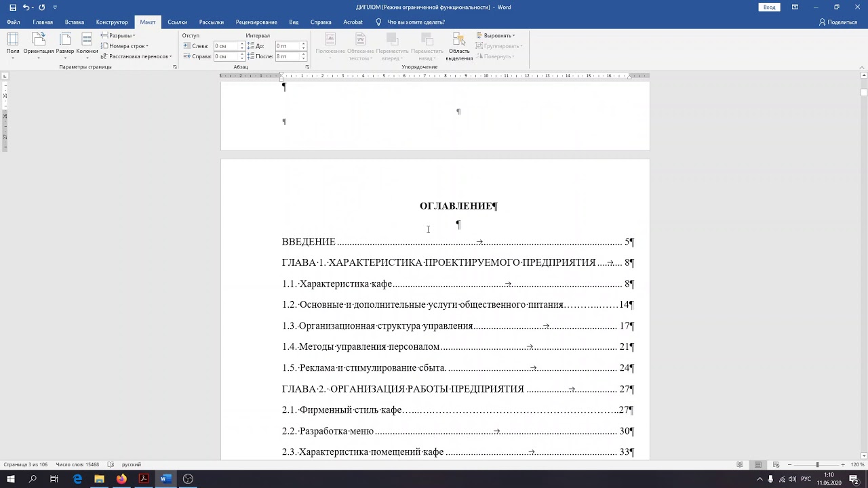Click the zoom slider in status bar
Viewport: 868px width, 488px height.
coord(817,465)
